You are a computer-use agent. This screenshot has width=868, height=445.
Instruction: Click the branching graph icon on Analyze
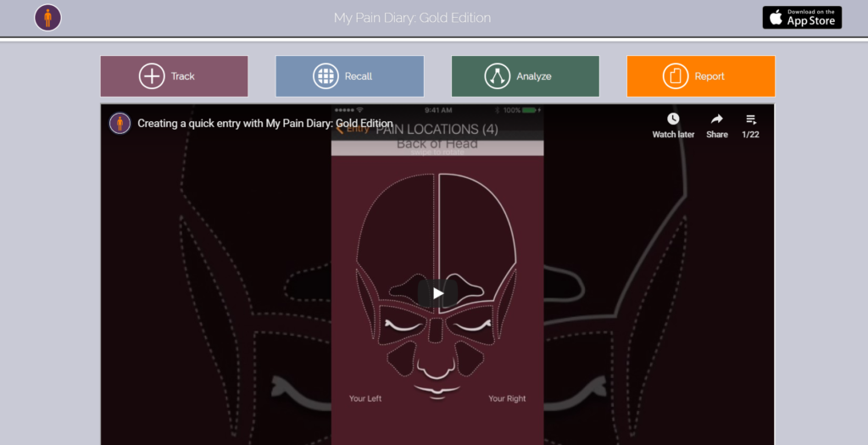[x=497, y=76]
